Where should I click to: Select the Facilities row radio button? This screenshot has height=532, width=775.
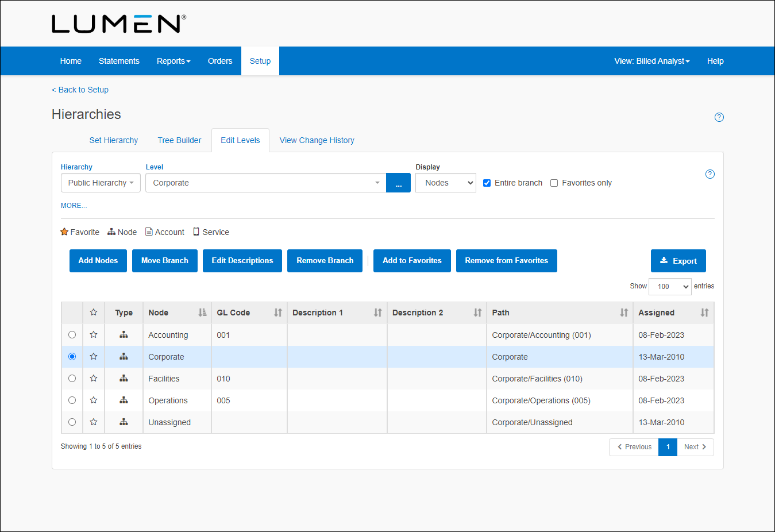[x=72, y=378]
